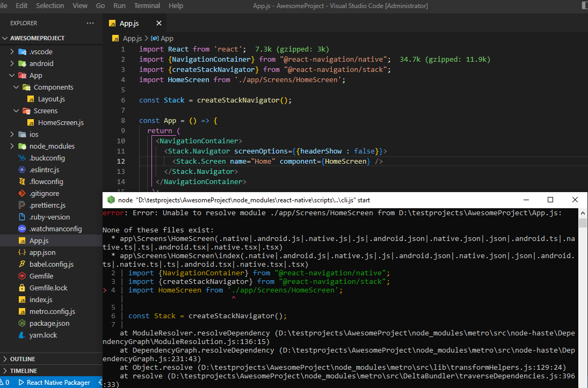Click the Gemfile.lock padlock icon
The image size is (588, 388).
coord(22,288)
